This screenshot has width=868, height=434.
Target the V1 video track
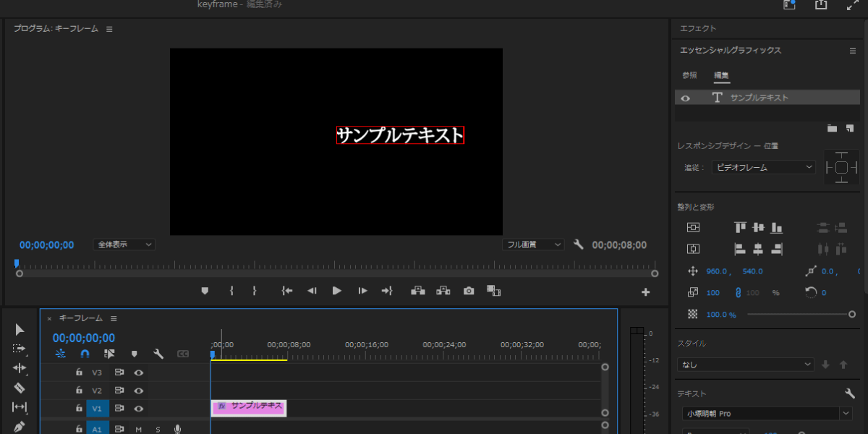tap(97, 409)
